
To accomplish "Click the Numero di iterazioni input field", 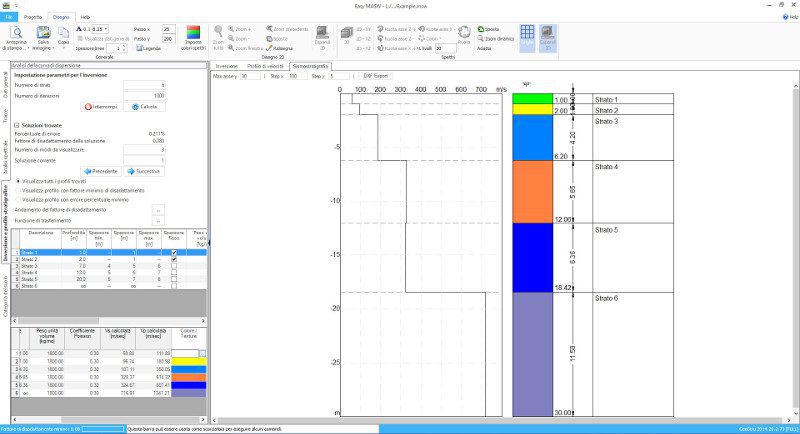I will [x=138, y=96].
